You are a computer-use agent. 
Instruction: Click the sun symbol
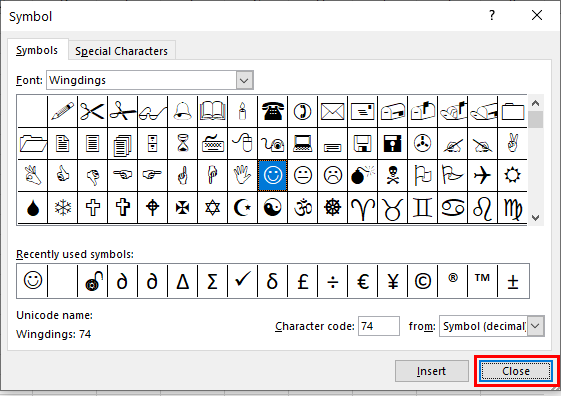[x=512, y=176]
